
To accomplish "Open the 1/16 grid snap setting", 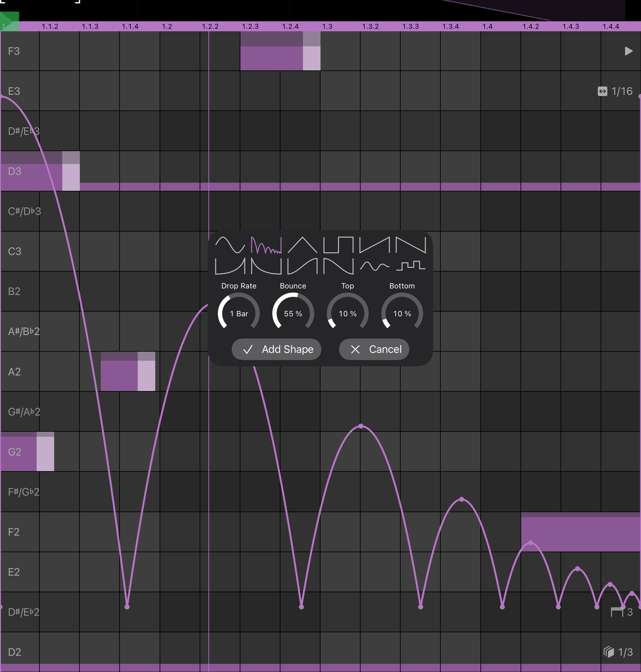I will (615, 91).
